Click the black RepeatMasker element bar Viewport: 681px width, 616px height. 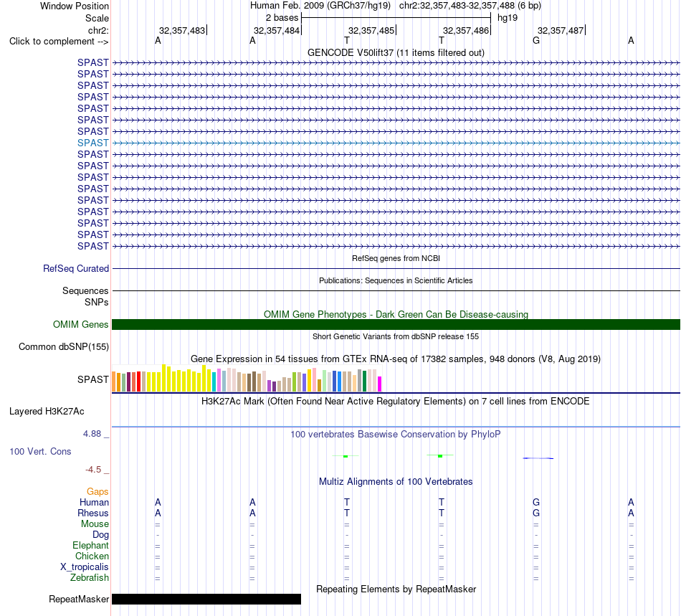(x=206, y=599)
